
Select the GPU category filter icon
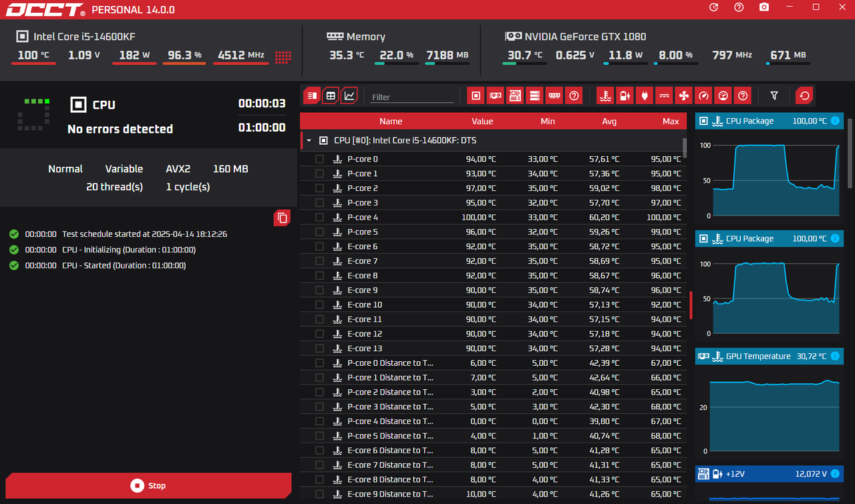[x=495, y=95]
